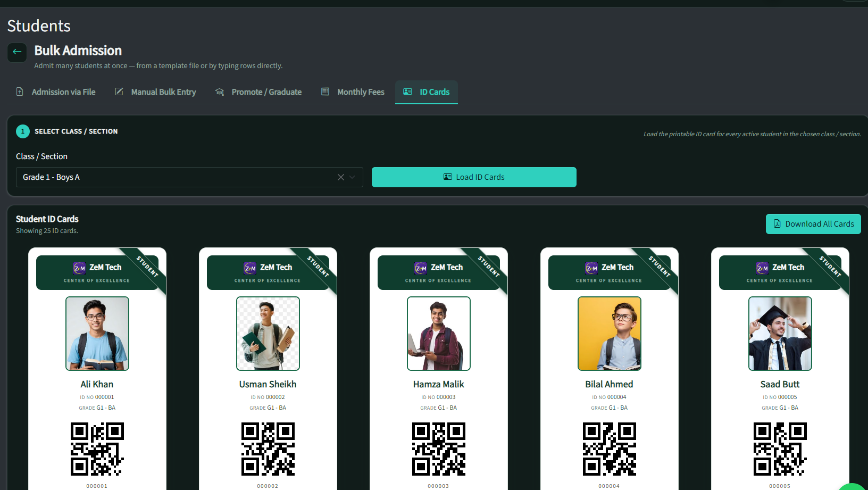Click the name "Hamza Malik"
The height and width of the screenshot is (490, 868).
click(x=439, y=384)
